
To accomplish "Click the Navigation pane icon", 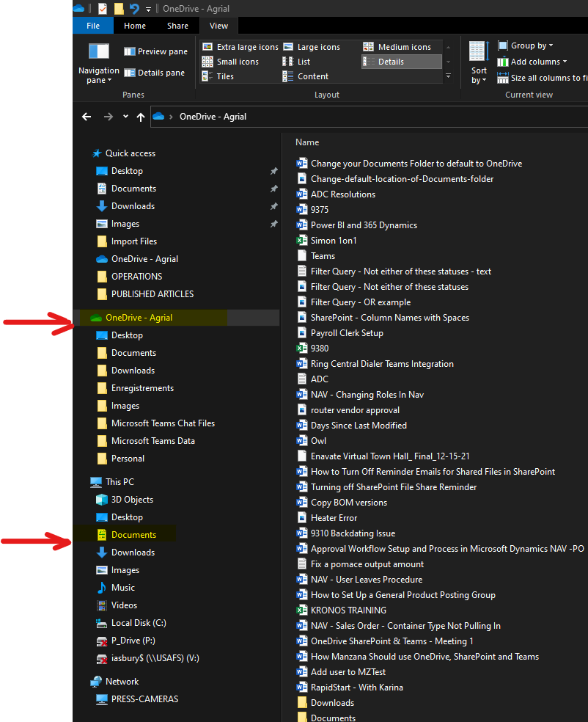I will click(98, 51).
